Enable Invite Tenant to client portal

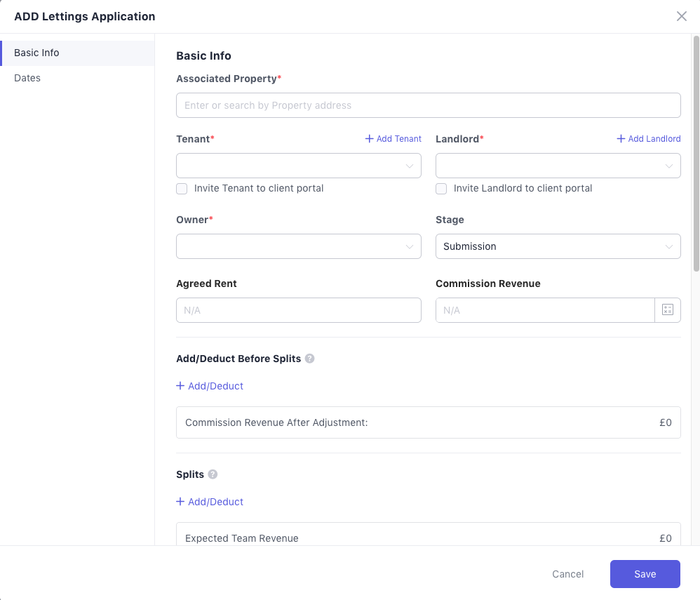[182, 189]
